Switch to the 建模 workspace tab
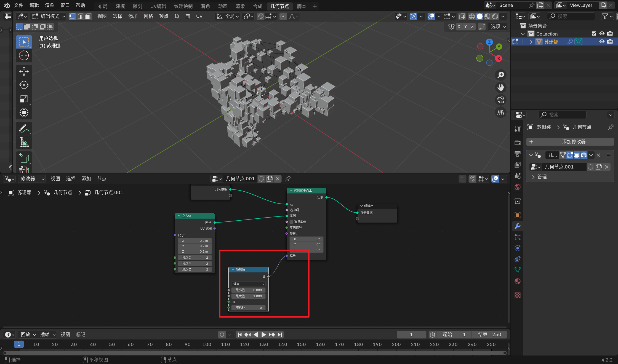Screen dimensions: 618x364 [120, 6]
